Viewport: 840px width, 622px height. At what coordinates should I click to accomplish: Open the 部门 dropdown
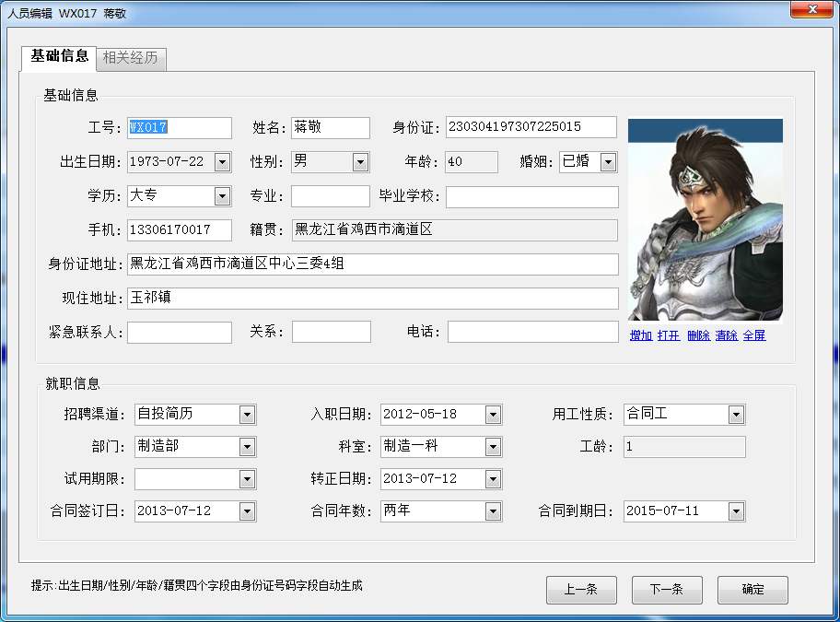(247, 447)
